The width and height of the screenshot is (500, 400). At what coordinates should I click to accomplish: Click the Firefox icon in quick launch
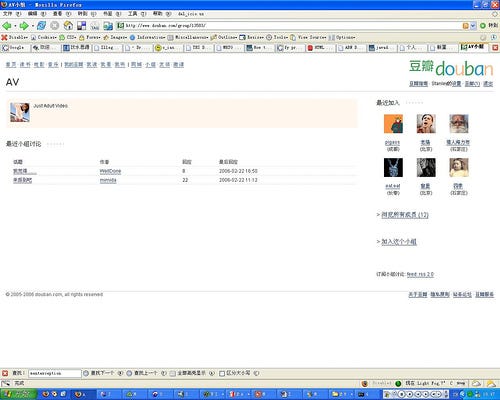coord(46,394)
